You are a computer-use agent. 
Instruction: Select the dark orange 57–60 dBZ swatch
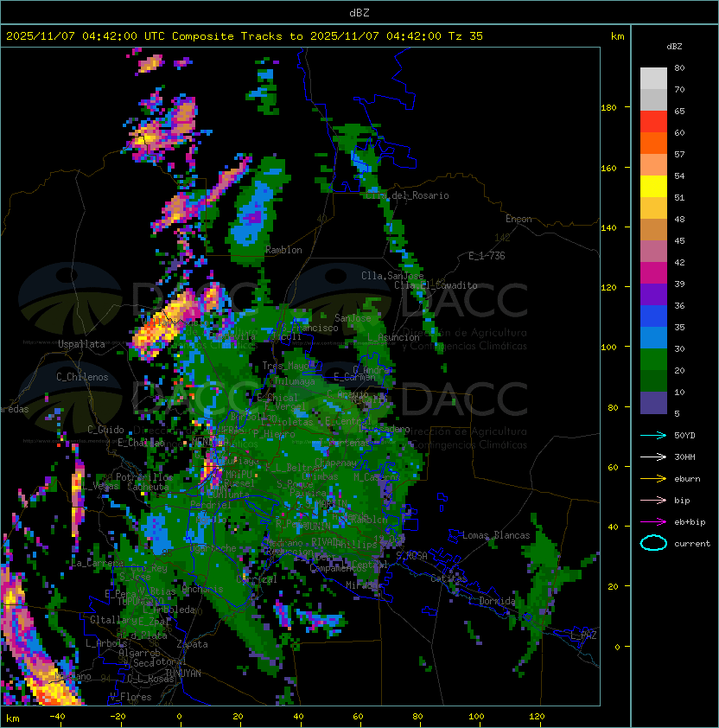coord(653,143)
